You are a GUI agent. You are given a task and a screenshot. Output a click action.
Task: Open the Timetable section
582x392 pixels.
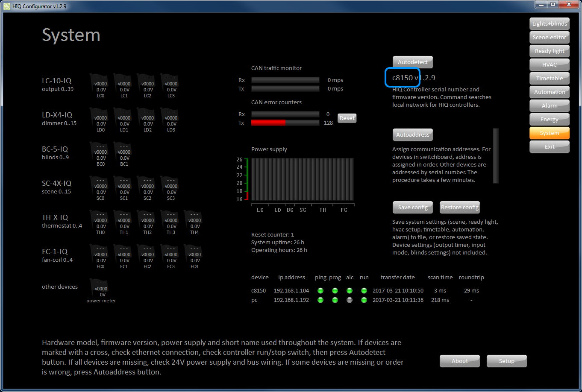(x=549, y=79)
